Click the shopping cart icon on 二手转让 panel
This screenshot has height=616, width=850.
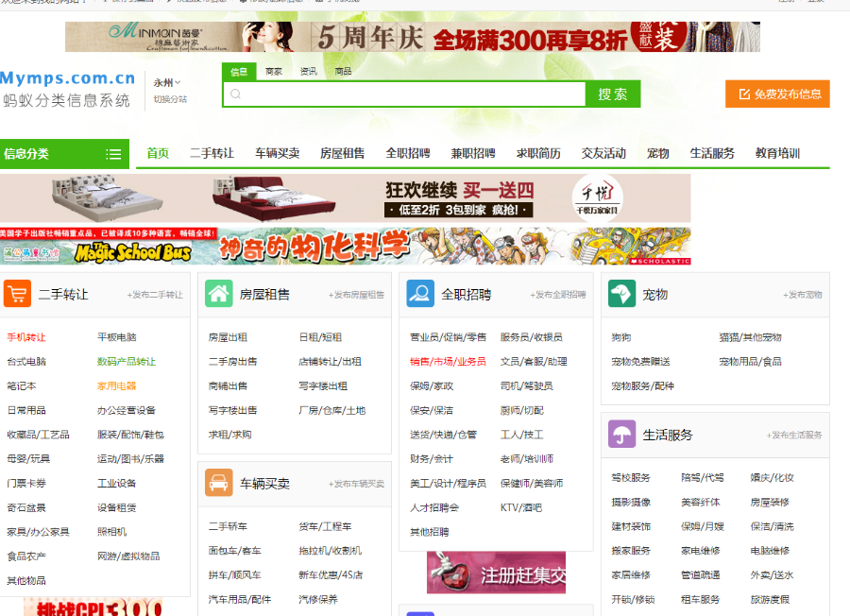point(17,294)
